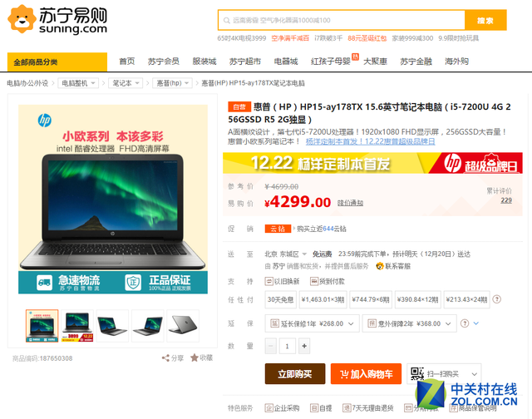532x419 pixels.
Task: Select the ¥1,463.01×3期 installment option
Action: [x=323, y=299]
